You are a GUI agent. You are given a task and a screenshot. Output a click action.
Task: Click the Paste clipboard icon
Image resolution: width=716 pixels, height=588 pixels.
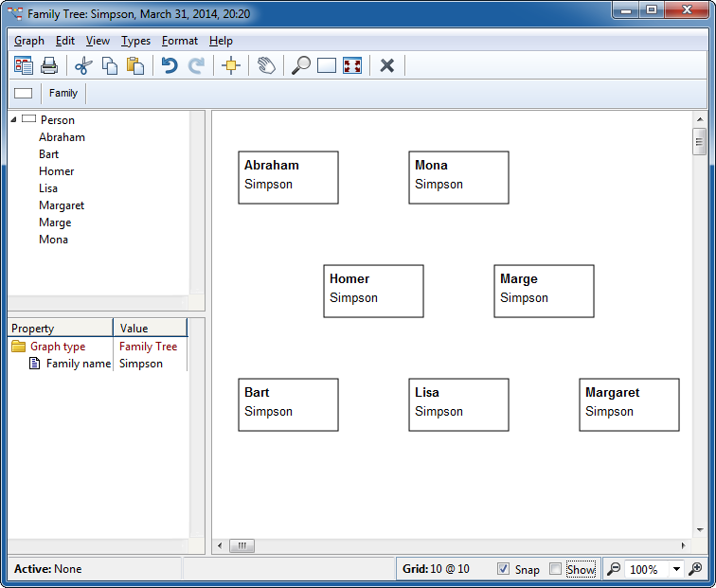click(x=135, y=65)
